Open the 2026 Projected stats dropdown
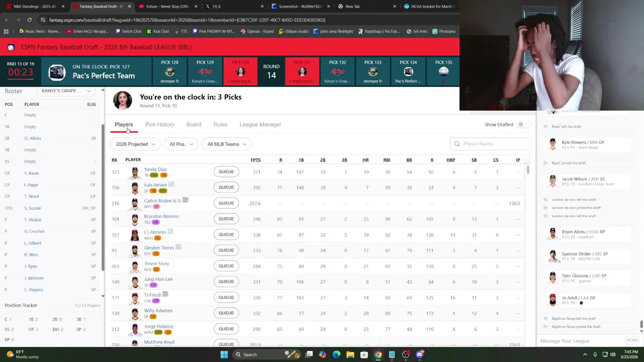The width and height of the screenshot is (644, 362). tap(135, 144)
